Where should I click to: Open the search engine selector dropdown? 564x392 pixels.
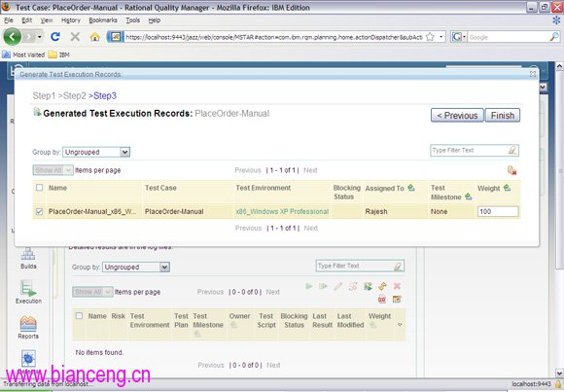459,37
